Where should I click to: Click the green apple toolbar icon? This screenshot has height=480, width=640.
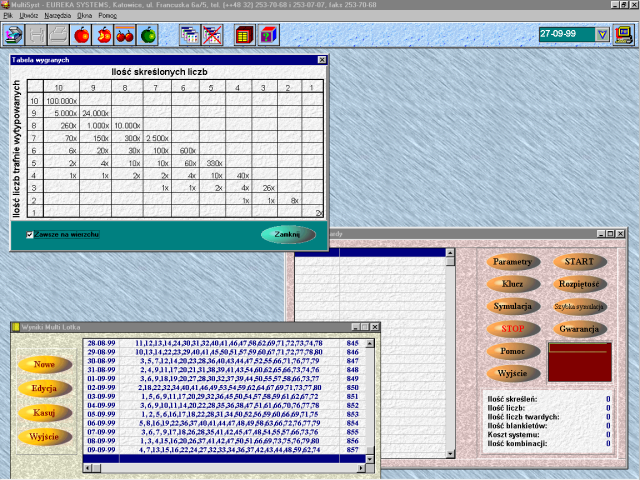coord(148,35)
